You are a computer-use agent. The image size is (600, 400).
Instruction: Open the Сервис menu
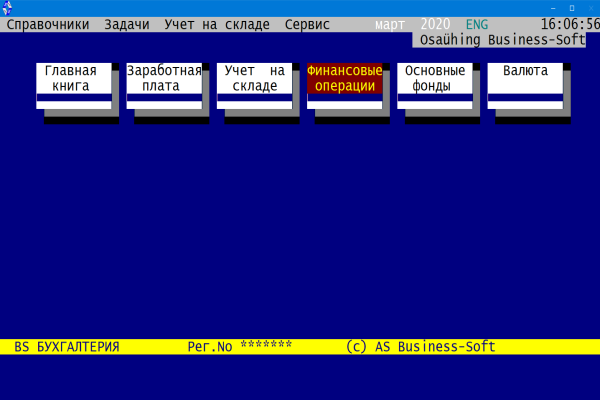pyautogui.click(x=307, y=24)
